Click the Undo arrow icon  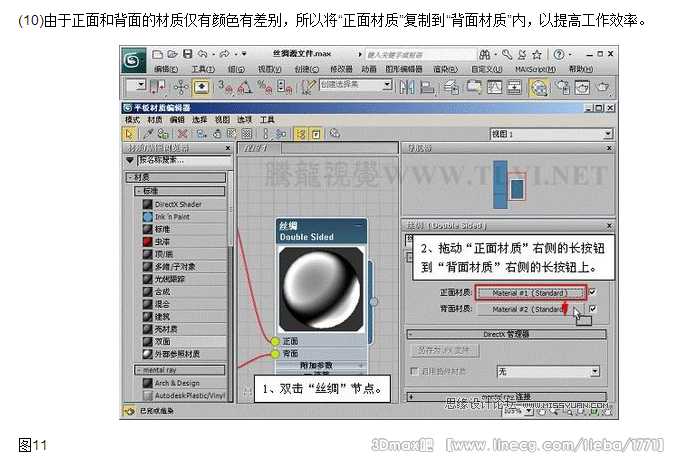point(203,54)
